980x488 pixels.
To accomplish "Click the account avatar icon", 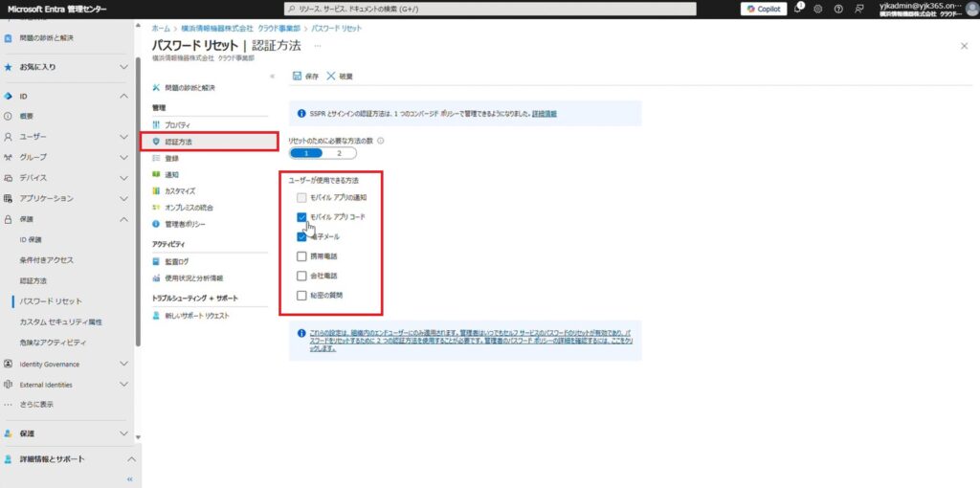I will (x=972, y=9).
